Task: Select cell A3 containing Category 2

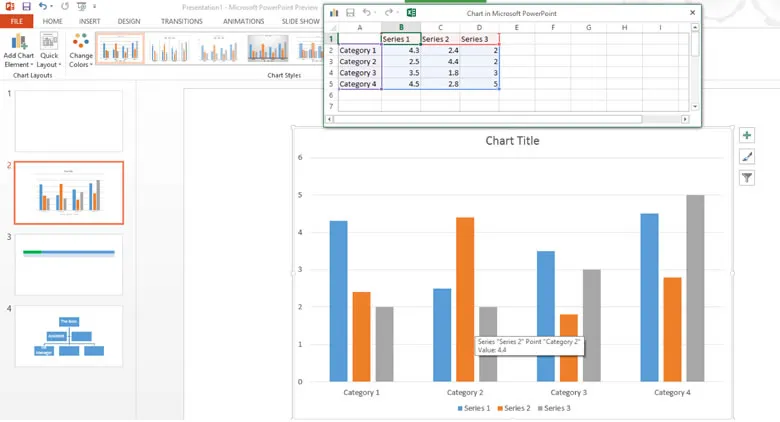Action: tap(360, 62)
